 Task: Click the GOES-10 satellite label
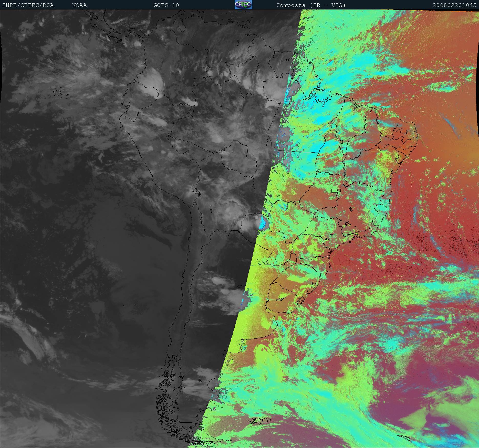click(166, 5)
